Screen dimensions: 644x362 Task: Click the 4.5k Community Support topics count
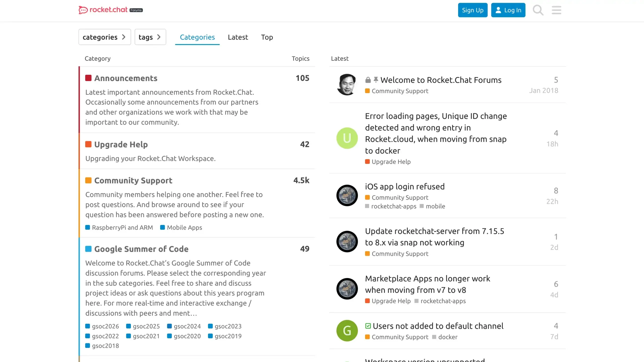click(x=301, y=180)
